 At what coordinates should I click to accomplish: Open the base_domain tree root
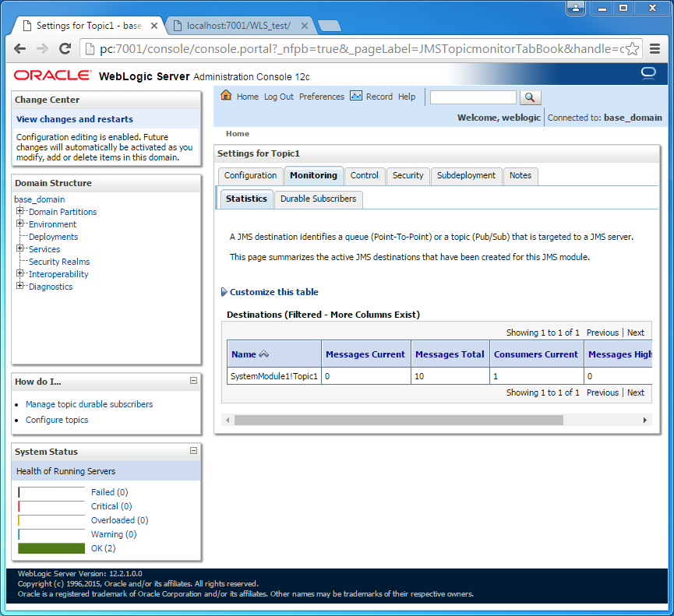click(x=40, y=199)
